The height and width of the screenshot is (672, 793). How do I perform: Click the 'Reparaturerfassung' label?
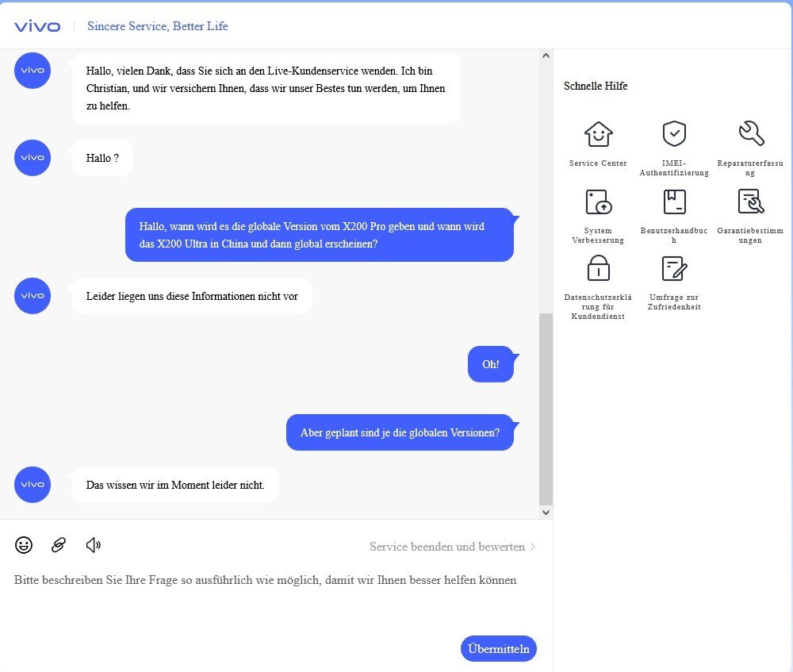click(x=750, y=168)
